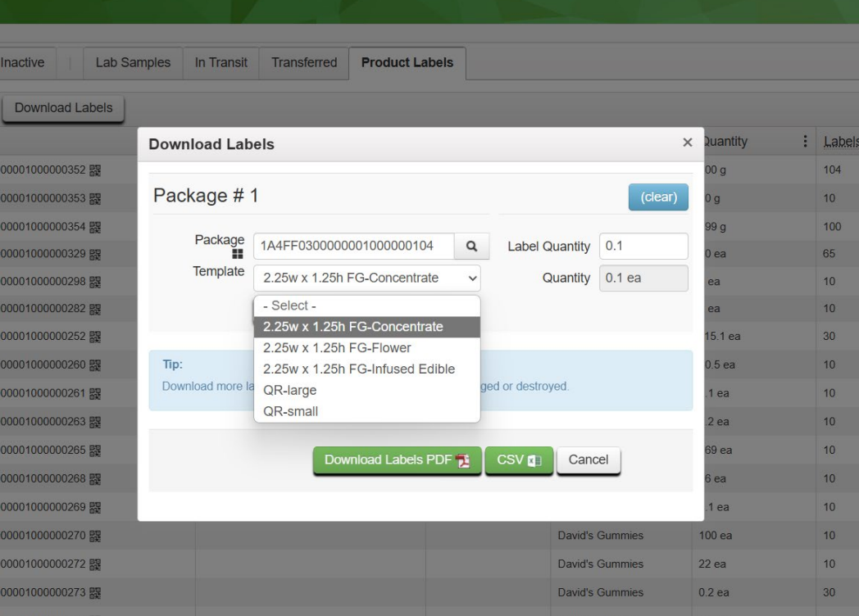Viewport: 859px width, 616px height.
Task: Select the QR-large template
Action: (367, 391)
